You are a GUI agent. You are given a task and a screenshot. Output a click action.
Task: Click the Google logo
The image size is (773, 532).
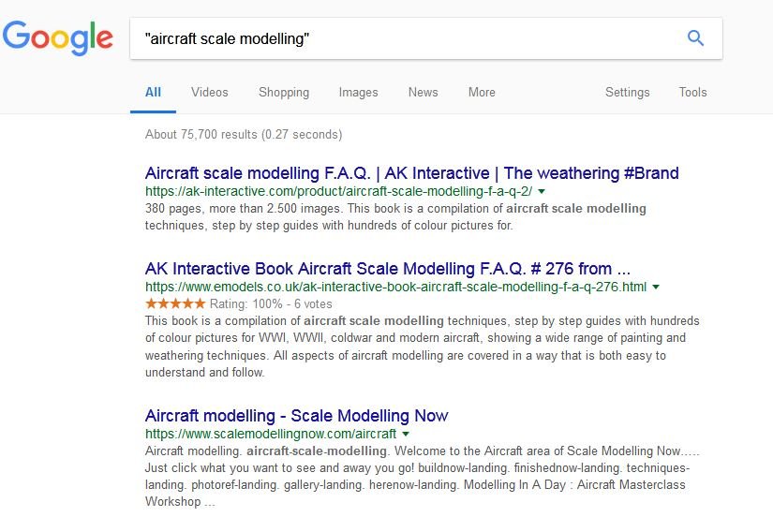[58, 37]
